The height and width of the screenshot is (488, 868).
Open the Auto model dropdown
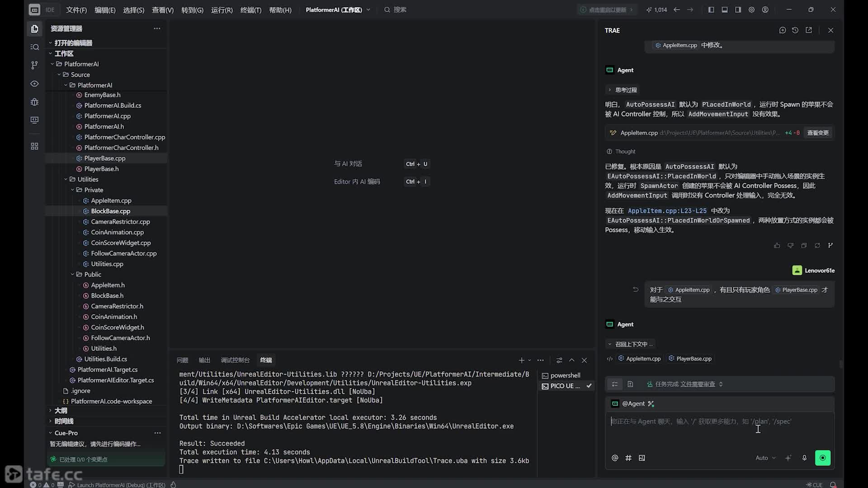[765, 458]
